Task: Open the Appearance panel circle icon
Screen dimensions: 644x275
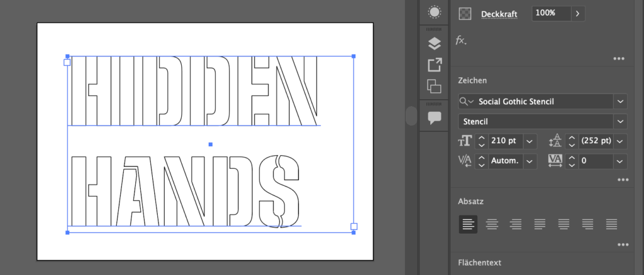Action: click(434, 12)
